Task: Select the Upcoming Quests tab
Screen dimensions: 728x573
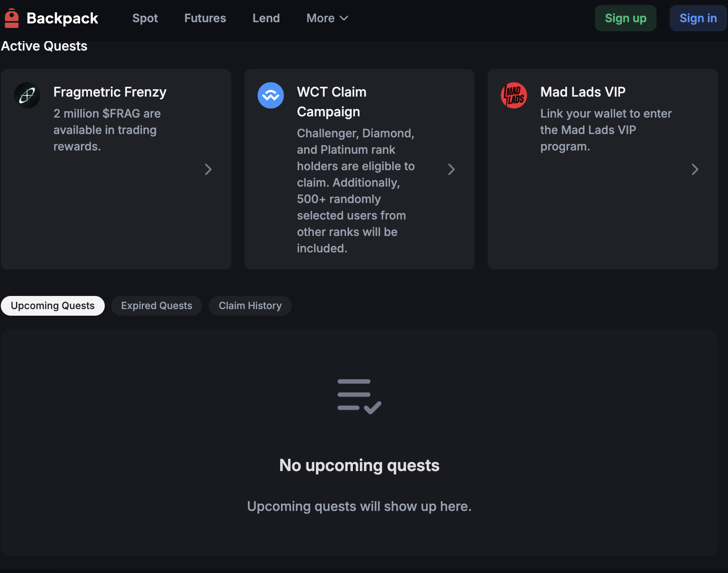Action: pos(53,306)
